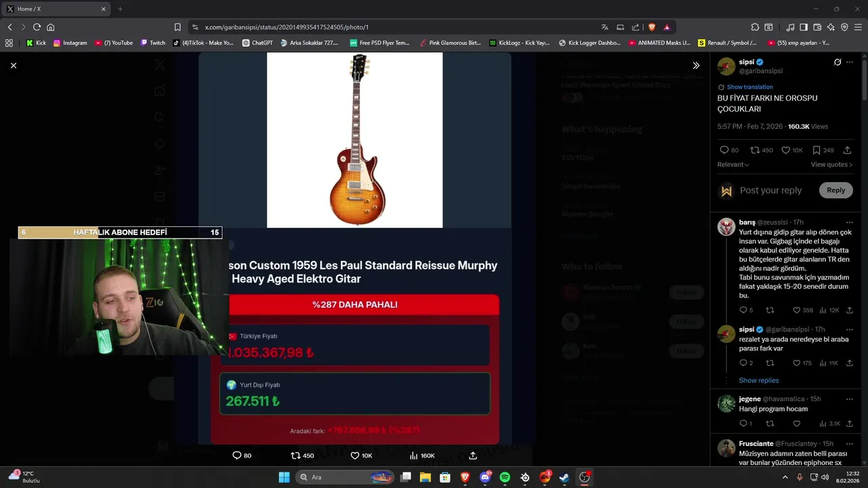This screenshot has height=488, width=868.
Task: Go back in browser
Action: click(x=9, y=27)
